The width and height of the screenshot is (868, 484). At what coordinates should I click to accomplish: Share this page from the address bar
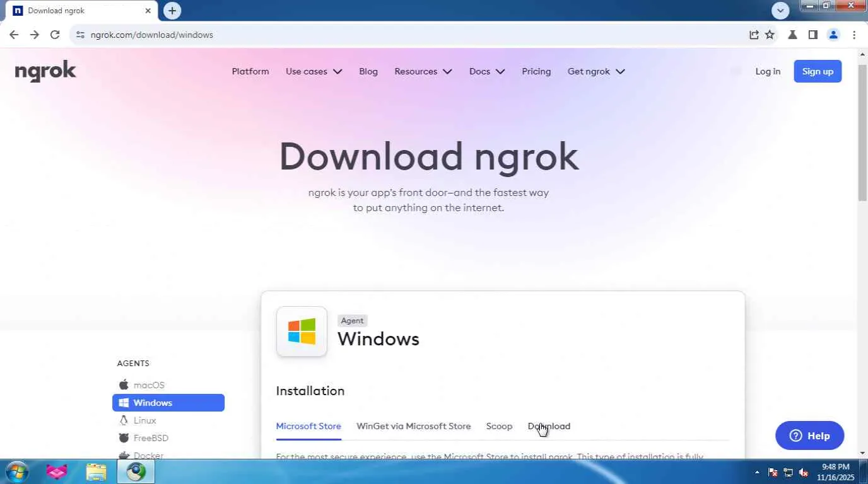pyautogui.click(x=754, y=35)
